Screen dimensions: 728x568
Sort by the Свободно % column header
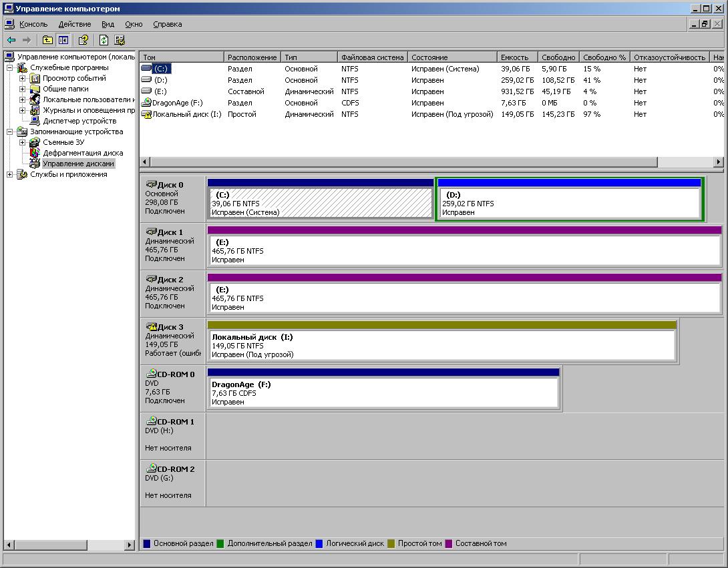click(x=604, y=57)
